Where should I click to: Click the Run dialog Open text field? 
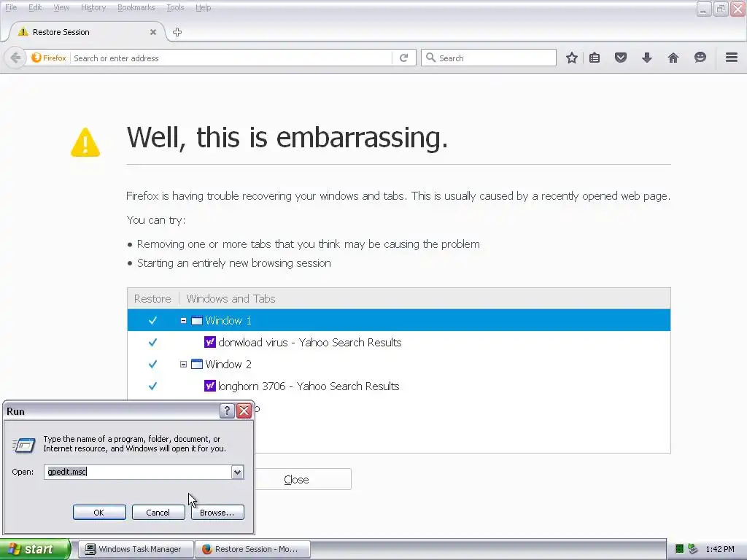138,472
